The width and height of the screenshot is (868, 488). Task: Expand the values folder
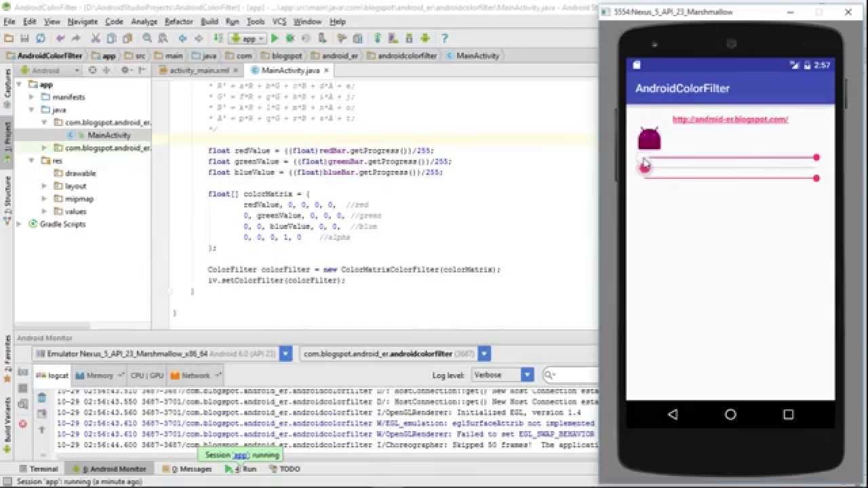click(44, 211)
